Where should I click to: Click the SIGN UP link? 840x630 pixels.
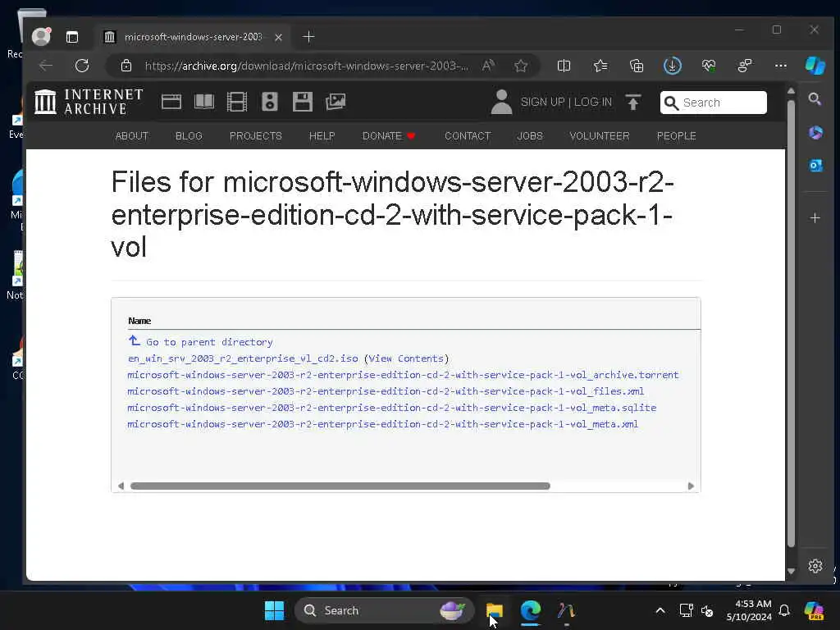tap(543, 103)
